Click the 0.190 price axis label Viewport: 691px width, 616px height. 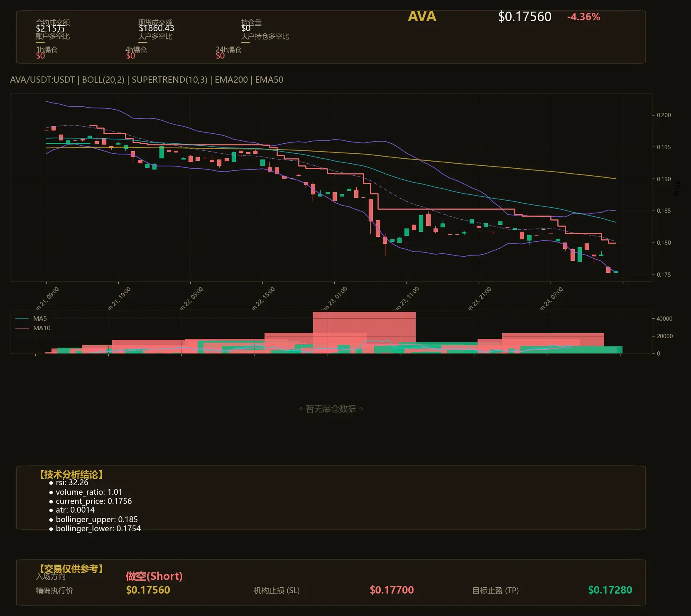tap(664, 179)
